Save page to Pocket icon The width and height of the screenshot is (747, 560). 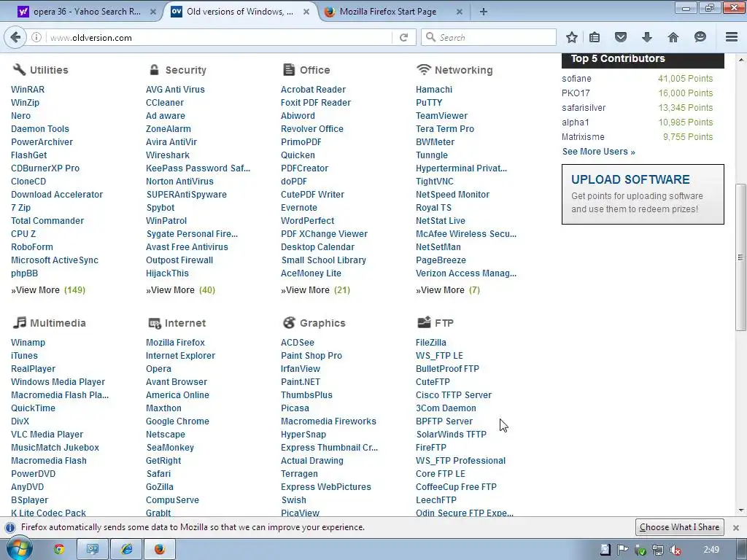[620, 37]
